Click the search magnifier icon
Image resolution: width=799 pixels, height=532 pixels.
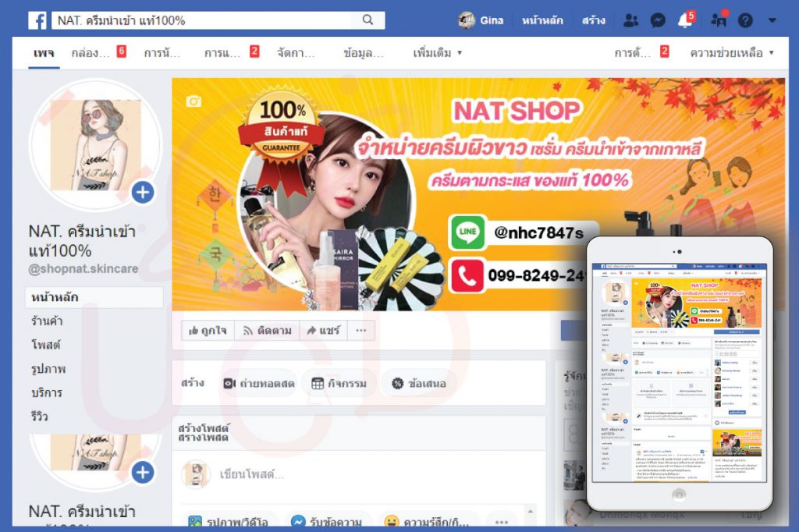coord(368,20)
